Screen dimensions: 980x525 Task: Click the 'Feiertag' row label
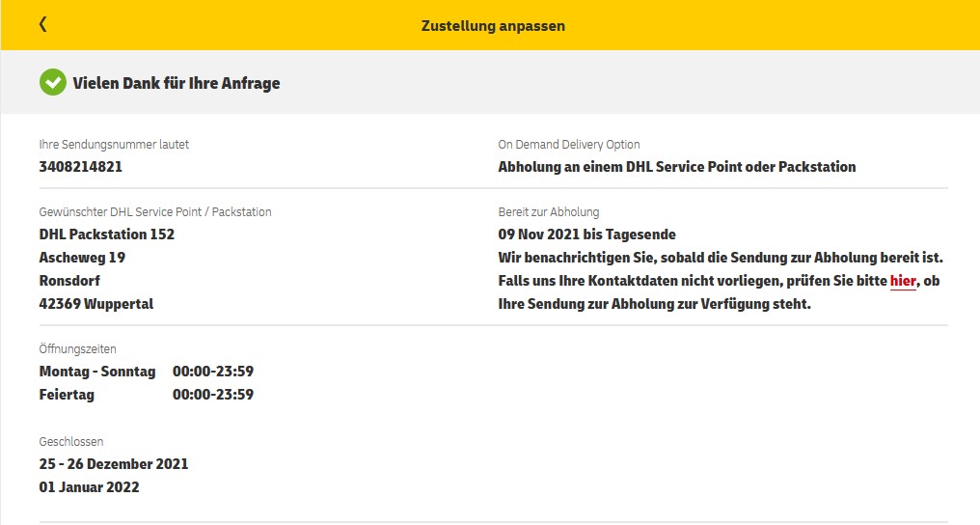tap(67, 395)
